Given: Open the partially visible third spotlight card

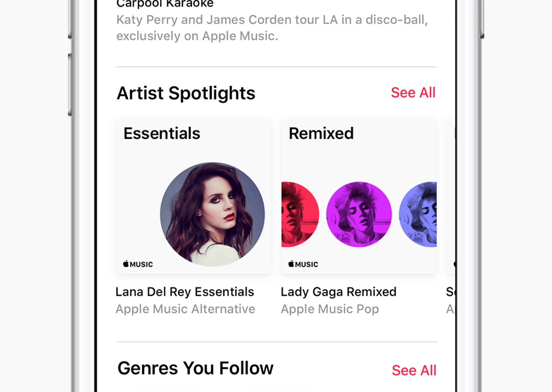Looking at the screenshot, I should click(x=451, y=197).
